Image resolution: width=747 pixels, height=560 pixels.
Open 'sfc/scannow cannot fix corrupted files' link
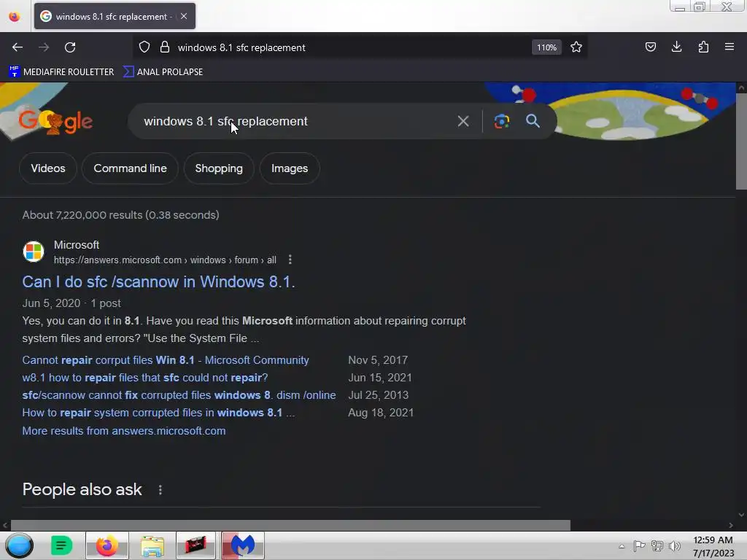[x=179, y=395]
